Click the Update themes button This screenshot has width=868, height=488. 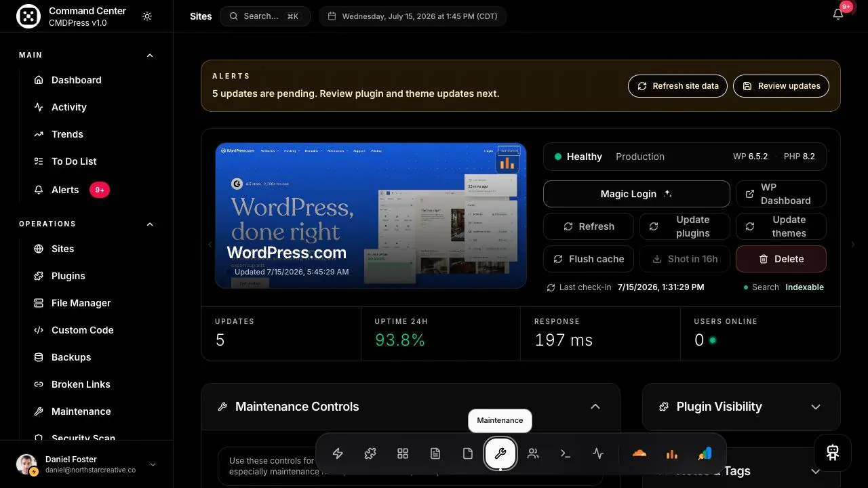[781, 226]
